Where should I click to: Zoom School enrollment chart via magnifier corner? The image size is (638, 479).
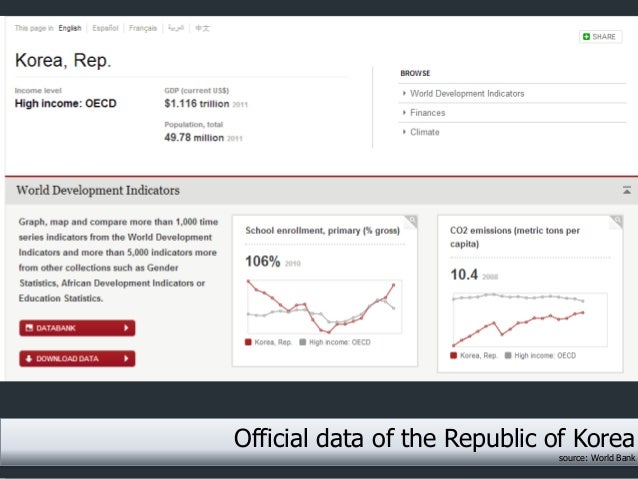[x=411, y=222]
